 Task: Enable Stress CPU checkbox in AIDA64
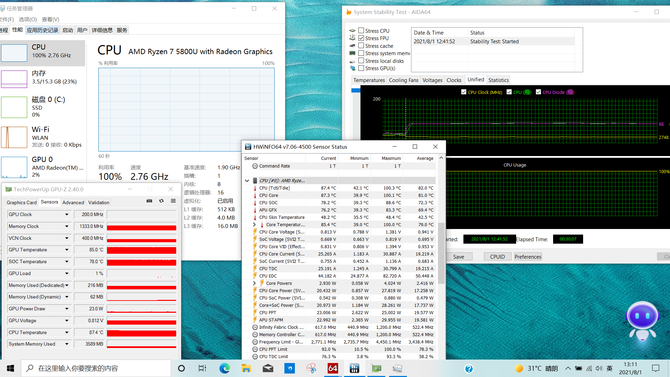[361, 30]
